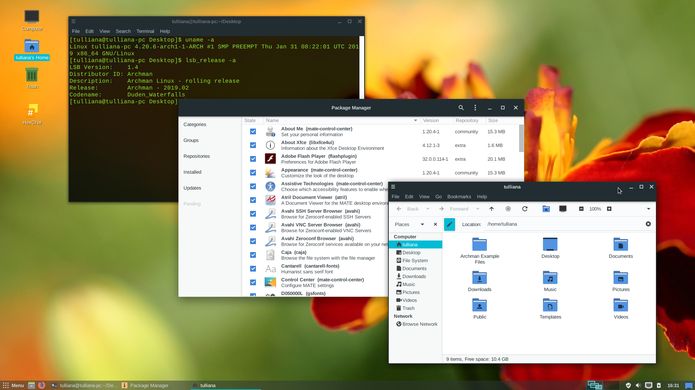Open the Computer desktop icon
Image resolution: width=695 pixels, height=390 pixels.
coord(31,17)
